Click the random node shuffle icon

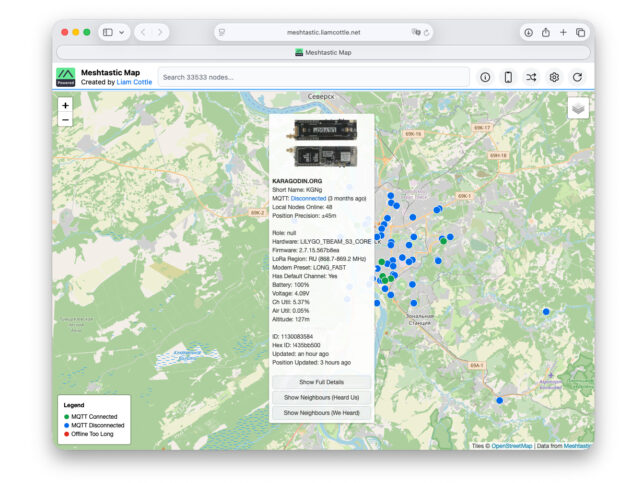(x=531, y=77)
